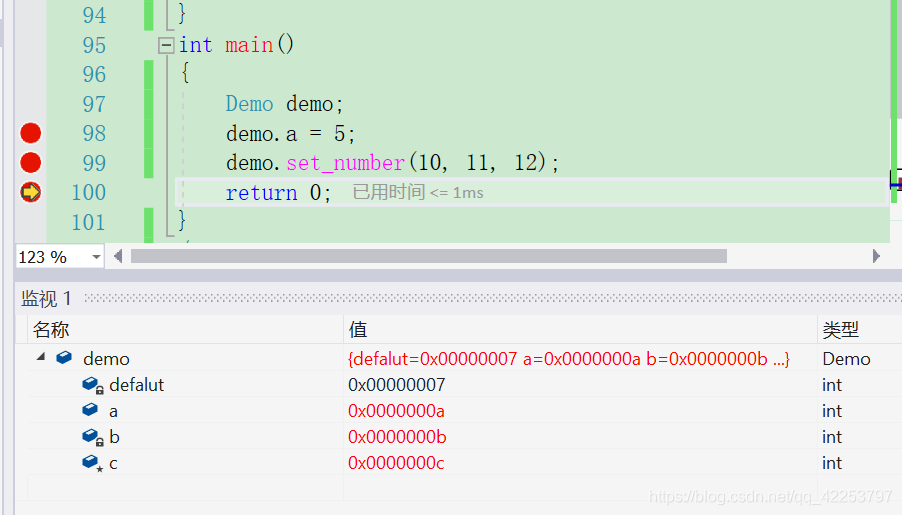Viewport: 902px width, 515px height.
Task: Click the protected field icon for c
Action: tap(92, 463)
